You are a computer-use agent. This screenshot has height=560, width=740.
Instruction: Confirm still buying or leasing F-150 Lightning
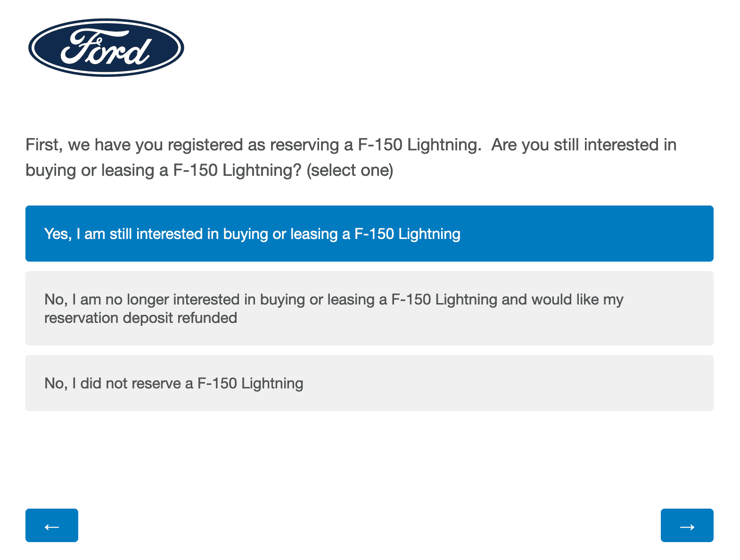(x=369, y=233)
